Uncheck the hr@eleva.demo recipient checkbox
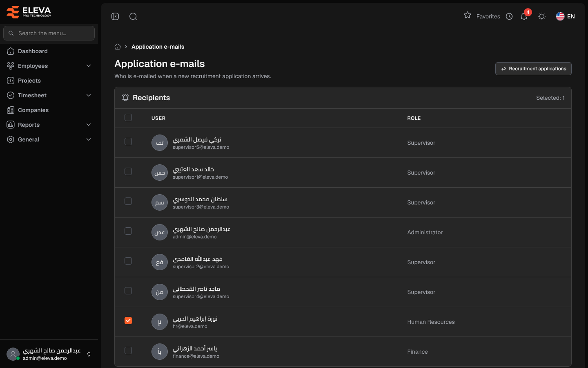This screenshot has height=368, width=588. pyautogui.click(x=128, y=321)
